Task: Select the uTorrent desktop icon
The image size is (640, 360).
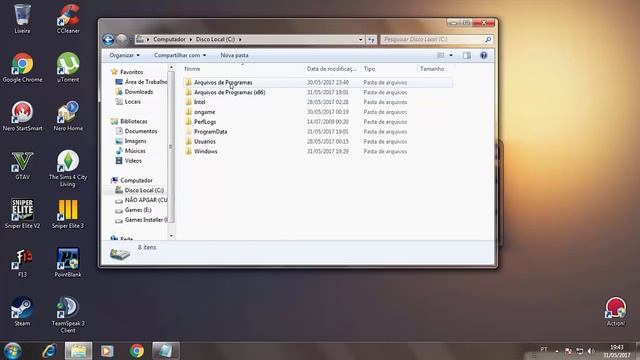Action: (x=68, y=67)
